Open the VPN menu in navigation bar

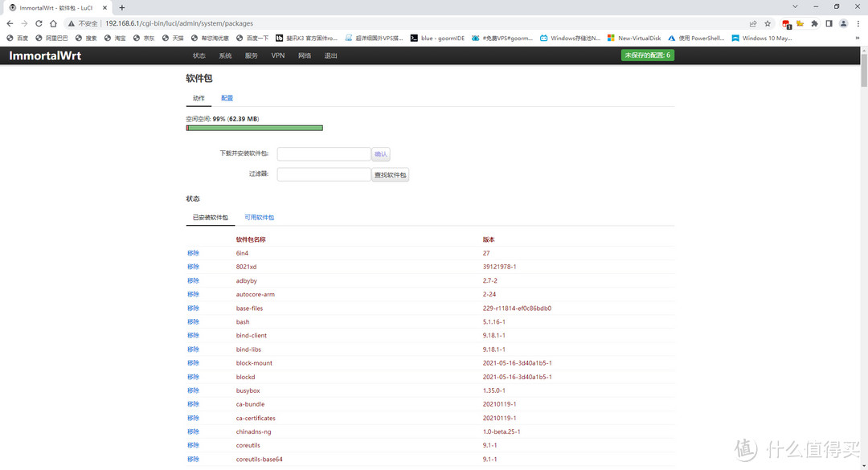pos(278,55)
